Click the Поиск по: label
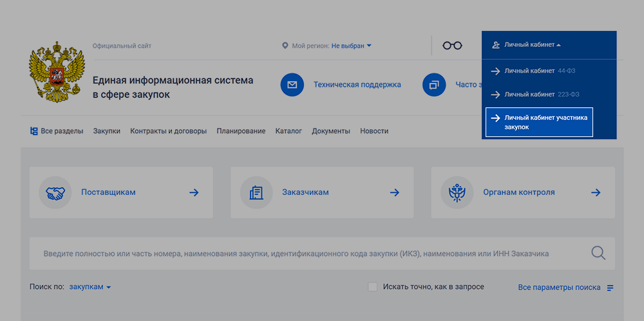The height and width of the screenshot is (321, 644). click(x=47, y=287)
